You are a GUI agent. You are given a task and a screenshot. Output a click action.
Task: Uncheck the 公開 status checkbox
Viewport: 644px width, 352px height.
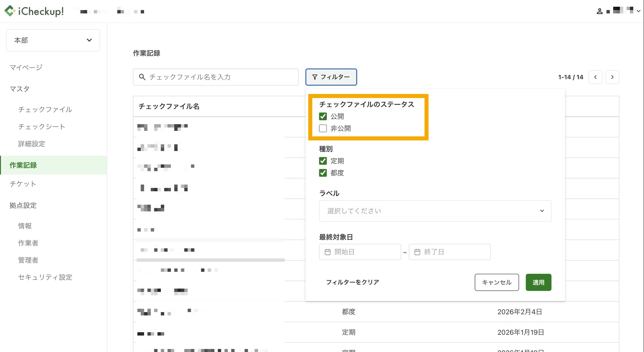323,116
